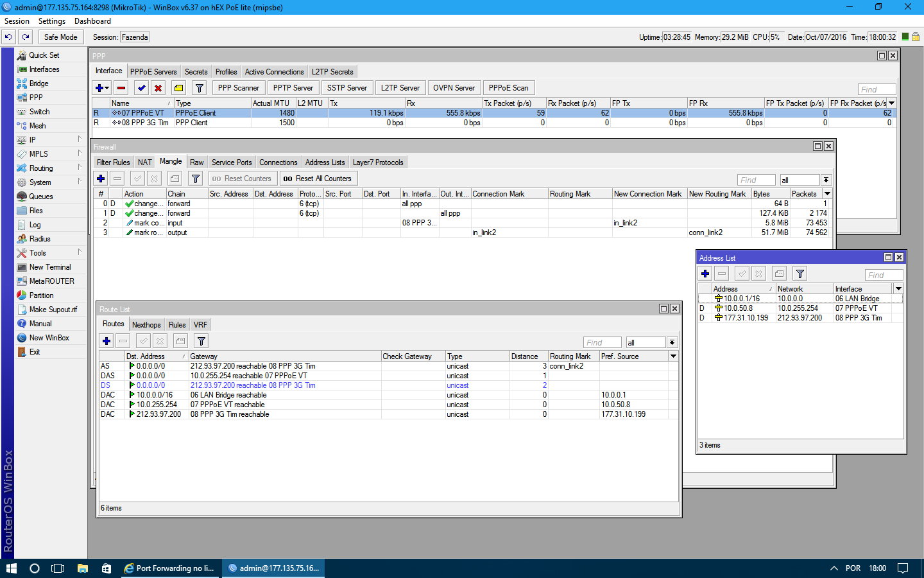Click Make Supout.rif
The width and height of the screenshot is (924, 578).
click(x=53, y=310)
